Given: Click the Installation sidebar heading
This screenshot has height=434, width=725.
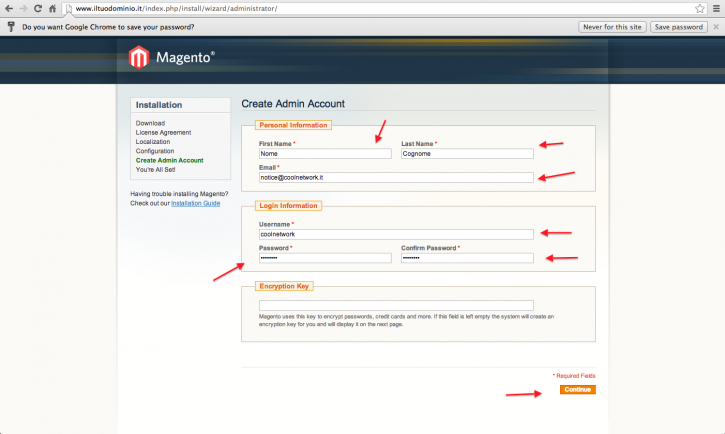Looking at the screenshot, I should [159, 105].
